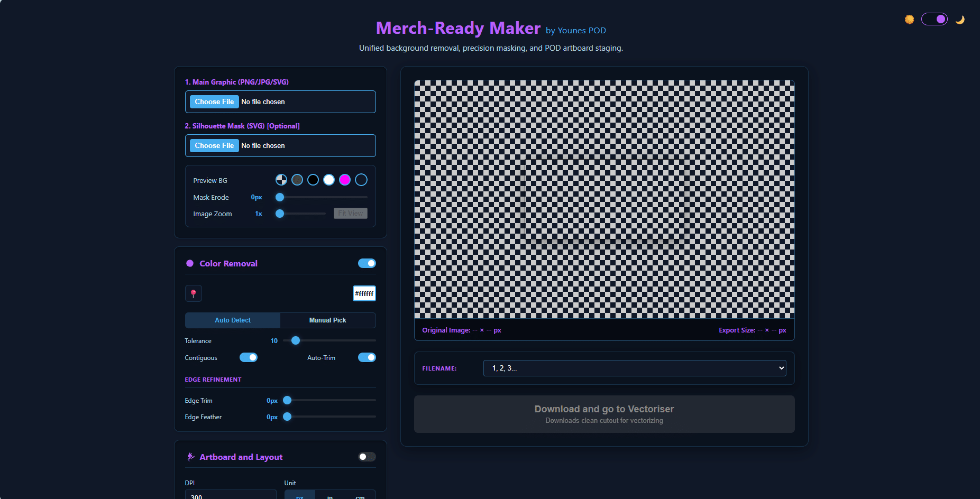980x499 pixels.
Task: Click the 'DPI' label
Action: point(190,483)
